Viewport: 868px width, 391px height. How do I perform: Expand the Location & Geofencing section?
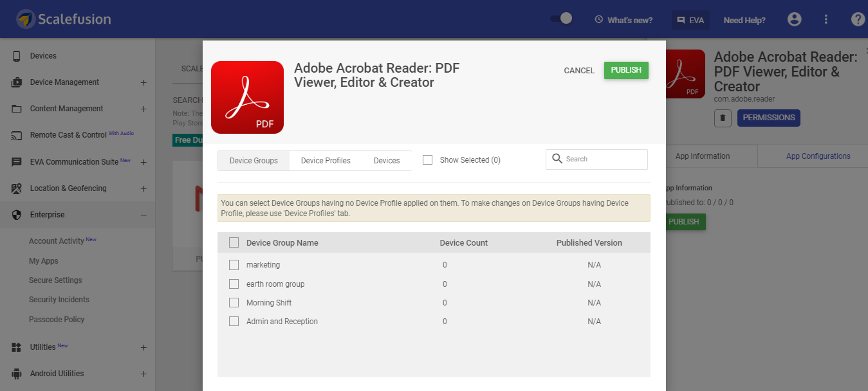click(x=143, y=188)
